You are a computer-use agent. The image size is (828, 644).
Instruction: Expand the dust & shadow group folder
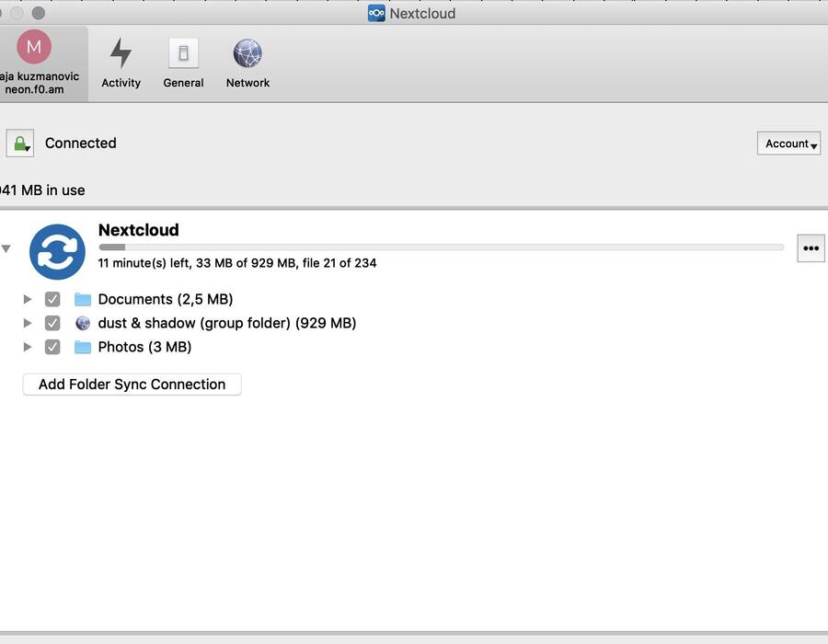coord(28,323)
